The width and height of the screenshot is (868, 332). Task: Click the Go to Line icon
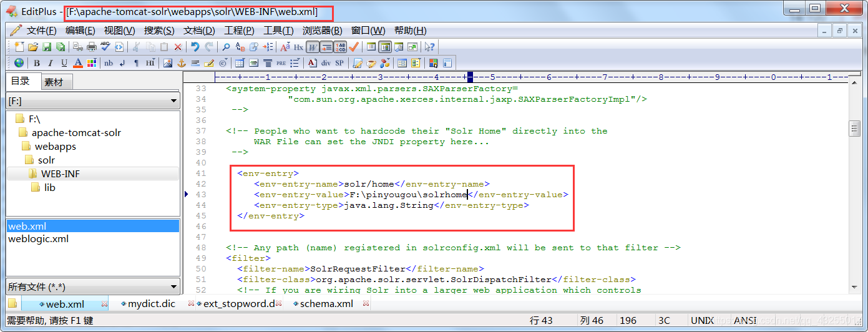[x=268, y=47]
